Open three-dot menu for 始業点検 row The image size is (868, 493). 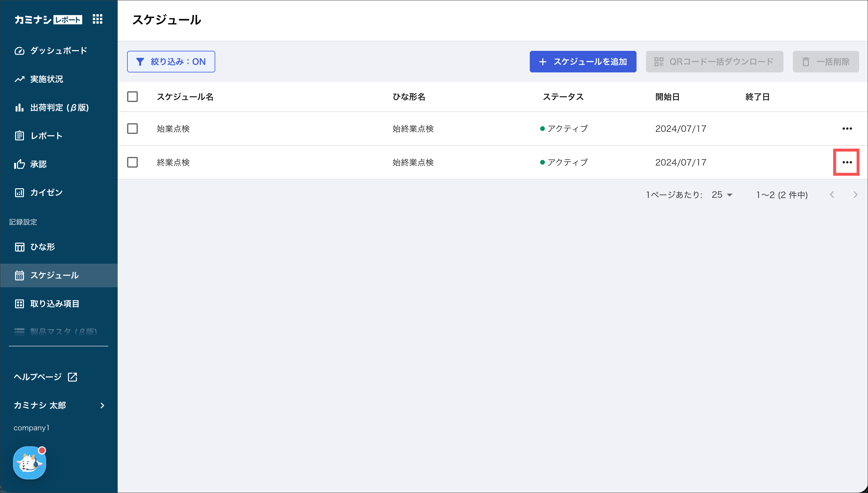[x=847, y=129]
